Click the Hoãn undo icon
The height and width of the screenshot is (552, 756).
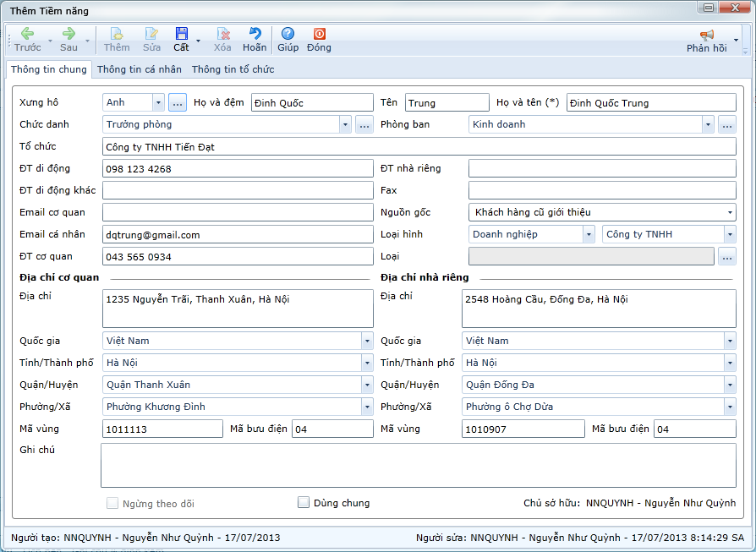[x=255, y=34]
